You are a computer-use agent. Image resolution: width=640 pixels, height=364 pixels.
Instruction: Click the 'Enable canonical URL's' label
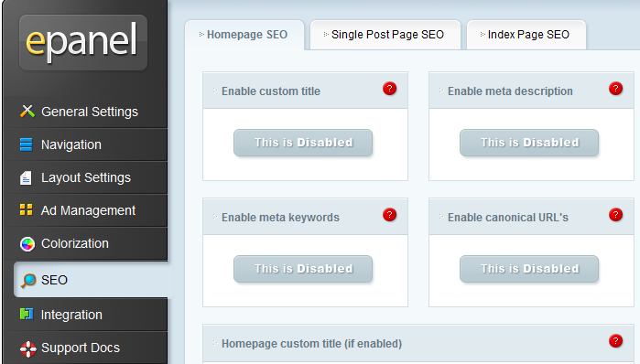click(508, 218)
